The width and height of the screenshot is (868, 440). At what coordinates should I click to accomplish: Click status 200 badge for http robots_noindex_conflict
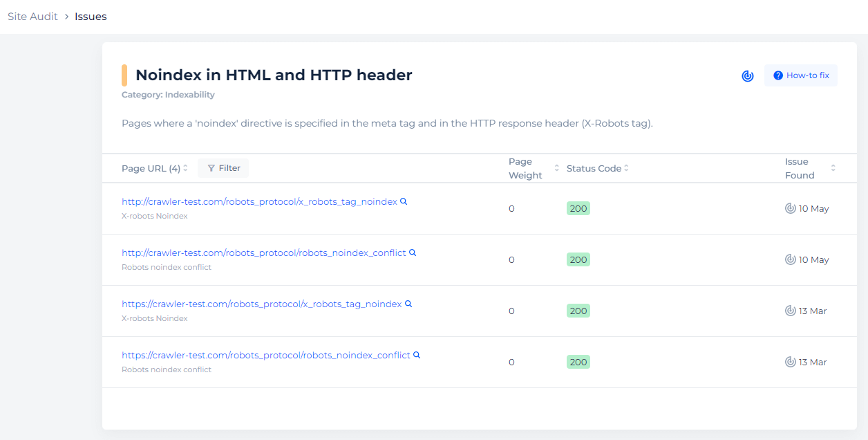[x=578, y=259]
